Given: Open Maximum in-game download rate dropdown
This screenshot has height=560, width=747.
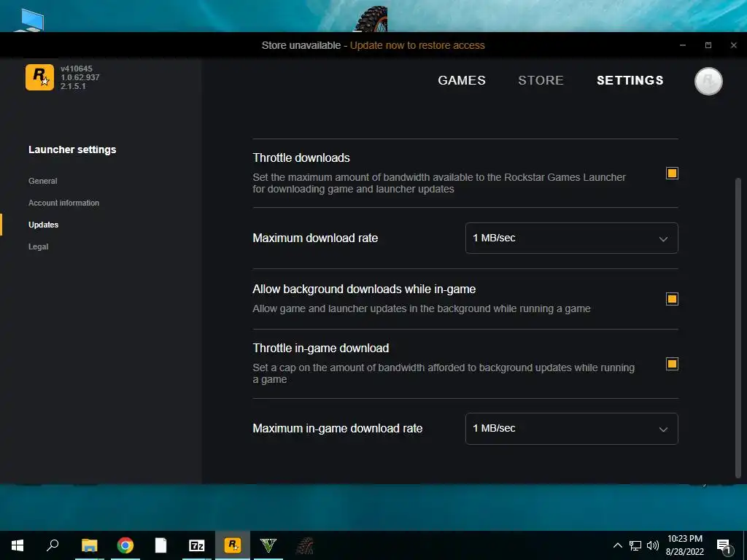Looking at the screenshot, I should click(x=572, y=429).
